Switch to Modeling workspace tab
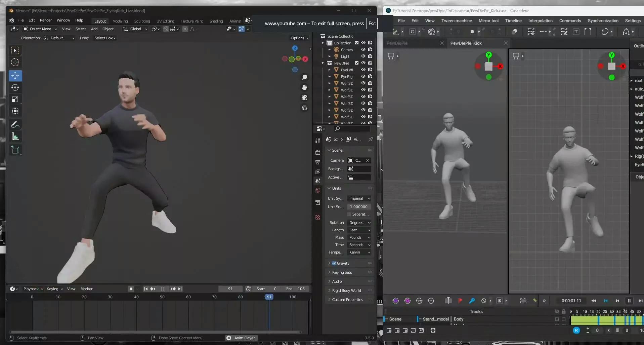Screen dimensions: 644x345 click(x=120, y=21)
